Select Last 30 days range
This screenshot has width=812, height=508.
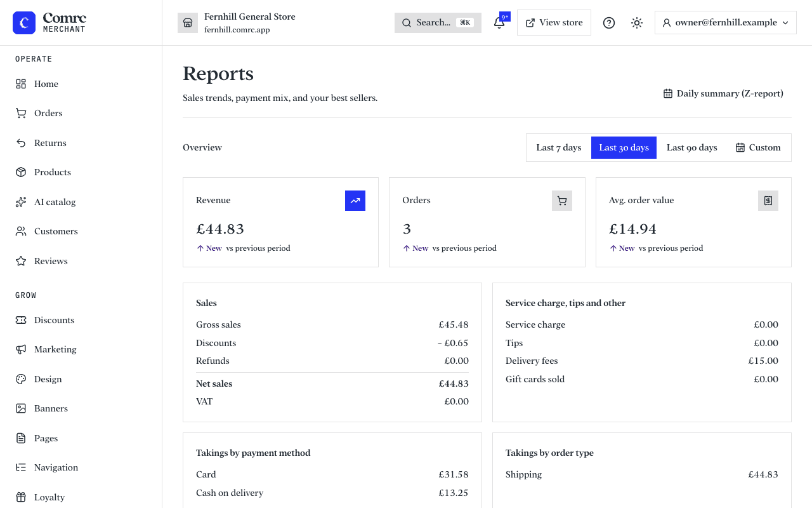click(624, 147)
